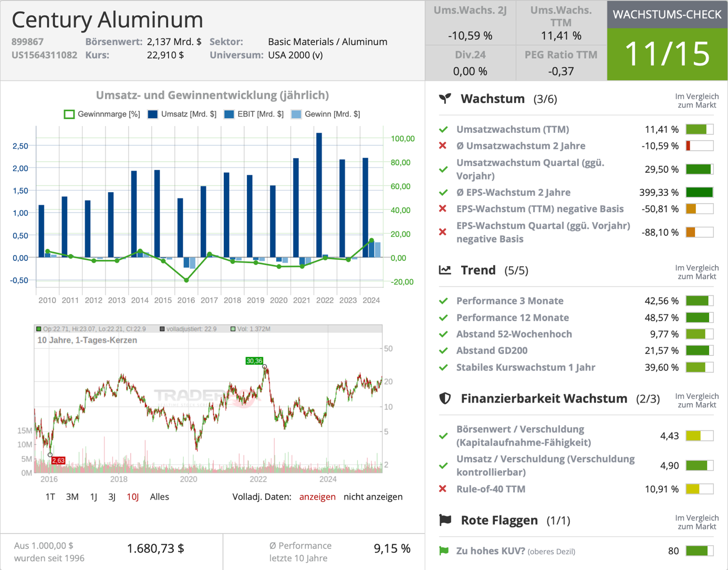
Task: Click checkmark next to Stabiles Kurswachstum 1 Jahr
Action: pyautogui.click(x=443, y=367)
